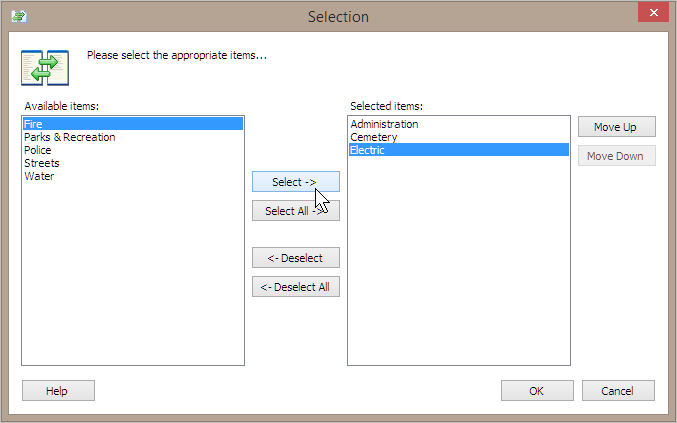Click the title bar app icon
This screenshot has width=677, height=423.
(x=19, y=16)
